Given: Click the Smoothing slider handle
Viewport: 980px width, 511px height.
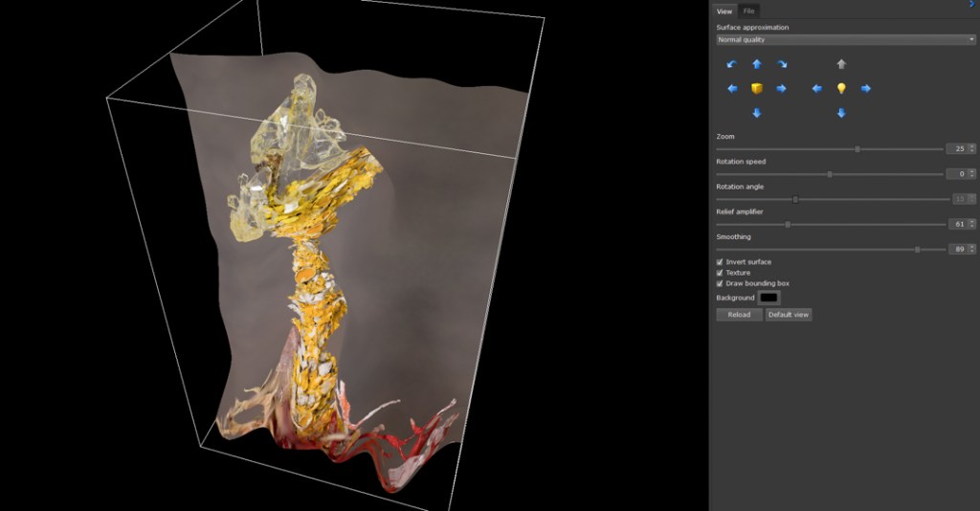Looking at the screenshot, I should point(917,249).
